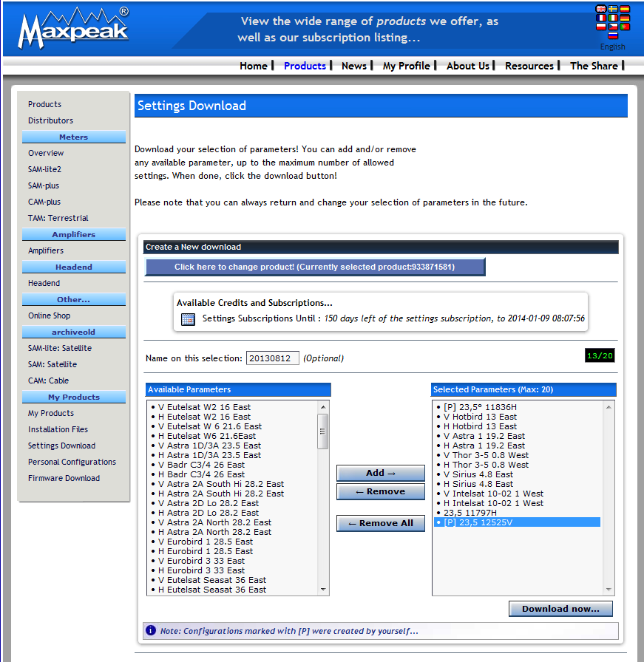This screenshot has width=644, height=662.
Task: Go to the Online Shop
Action: pyautogui.click(x=49, y=315)
